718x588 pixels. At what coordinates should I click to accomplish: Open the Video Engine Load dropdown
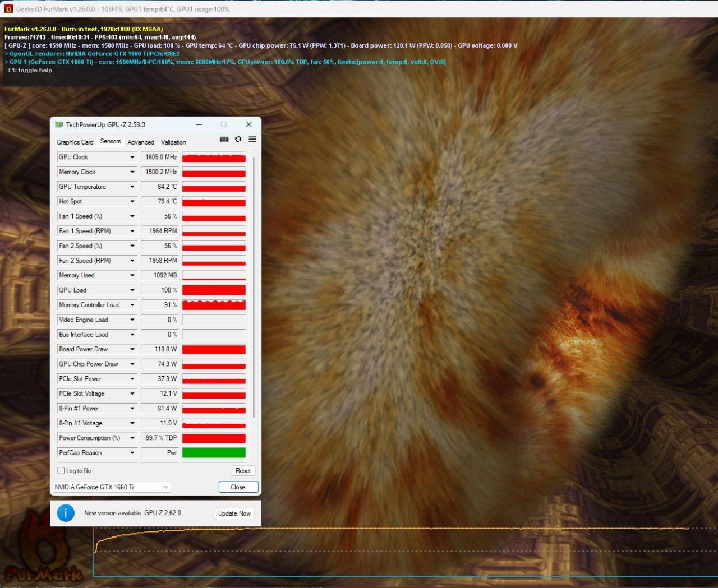132,320
